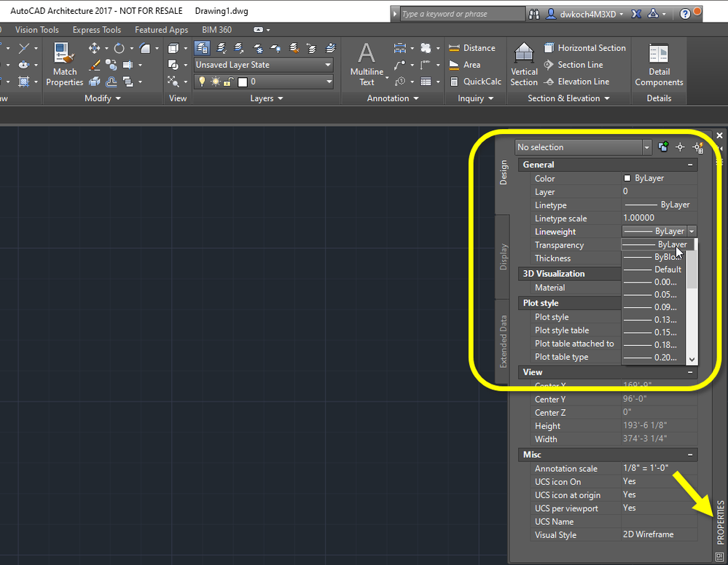Click the Horizontal Section button
The image size is (728, 565).
pyautogui.click(x=584, y=48)
